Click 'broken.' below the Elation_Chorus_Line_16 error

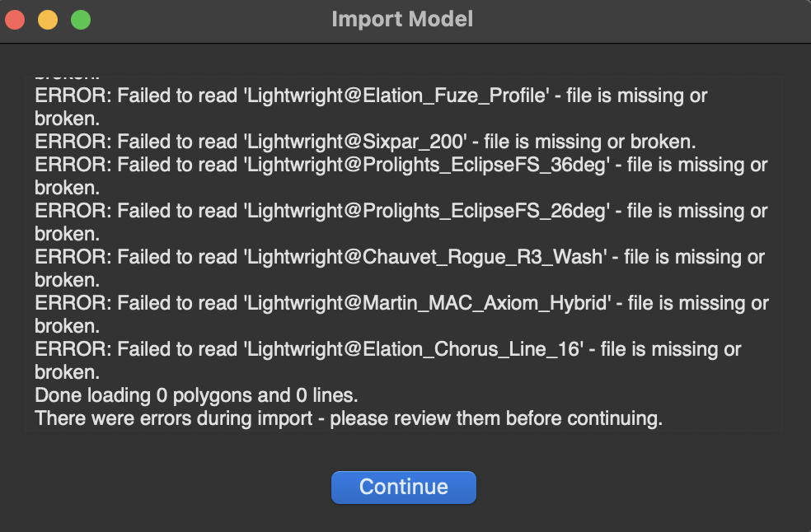tap(67, 372)
